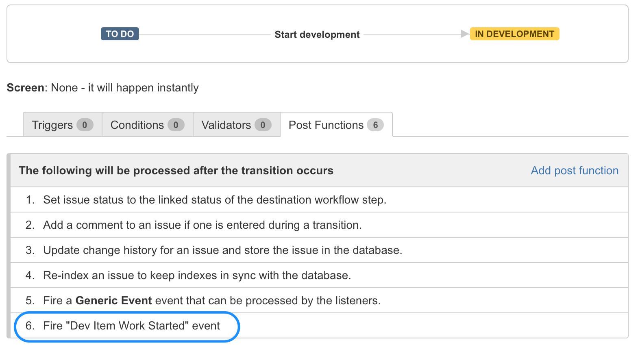Screen dimensions: 640x364
Task: Click the TO DO status lozenge
Action: (x=120, y=34)
